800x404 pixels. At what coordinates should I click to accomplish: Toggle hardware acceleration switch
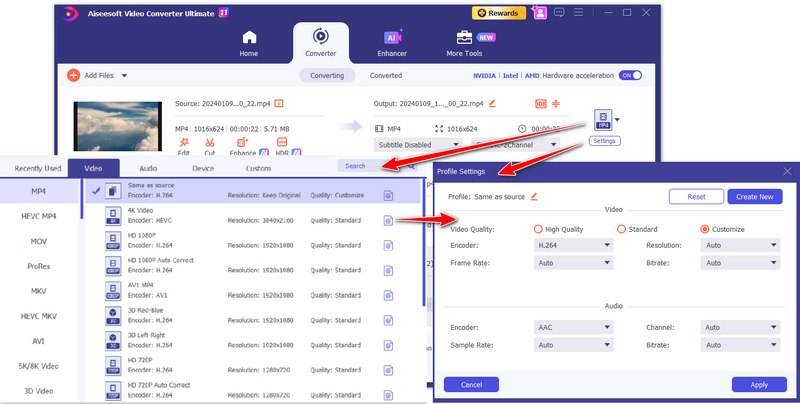coord(631,75)
